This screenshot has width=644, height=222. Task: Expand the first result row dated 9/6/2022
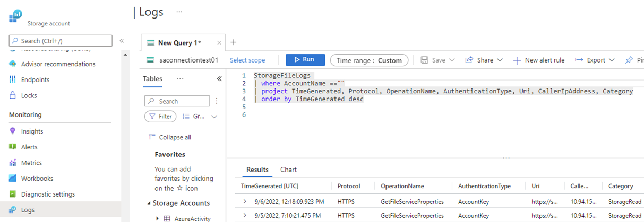(x=245, y=201)
